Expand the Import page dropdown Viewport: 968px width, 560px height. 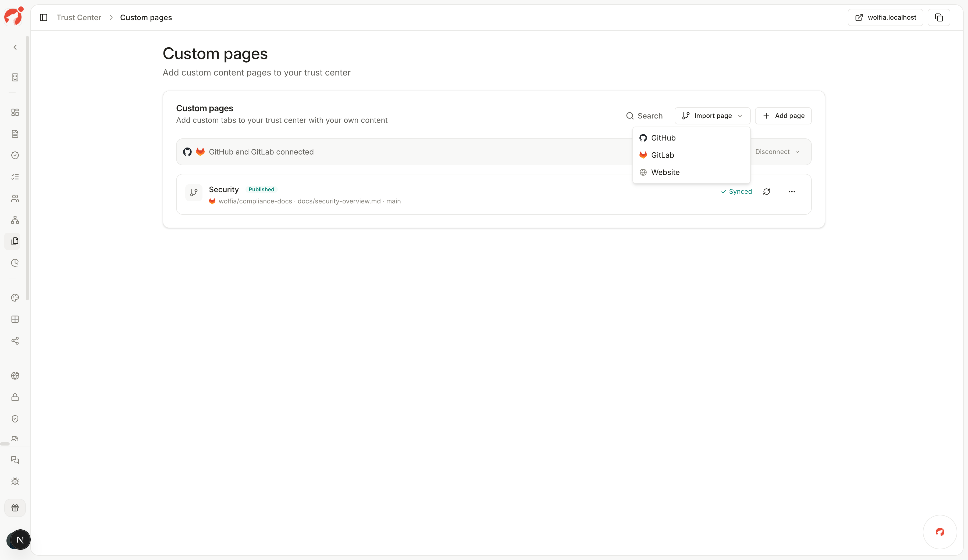point(712,116)
